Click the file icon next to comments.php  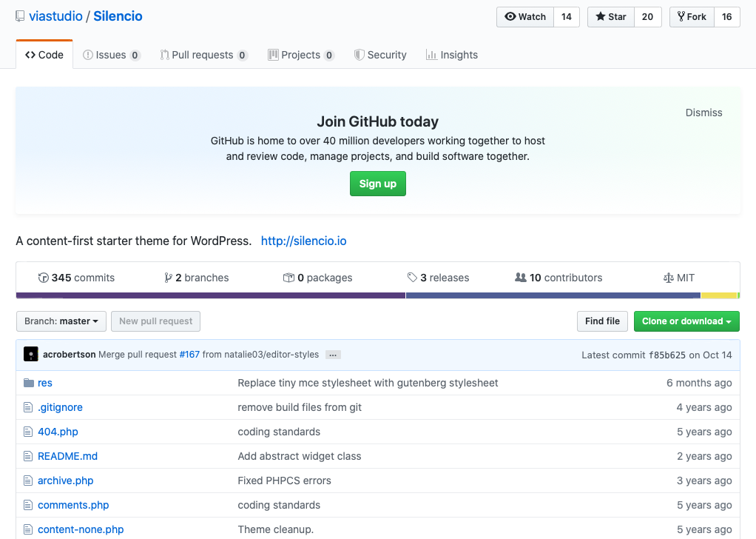[28, 505]
